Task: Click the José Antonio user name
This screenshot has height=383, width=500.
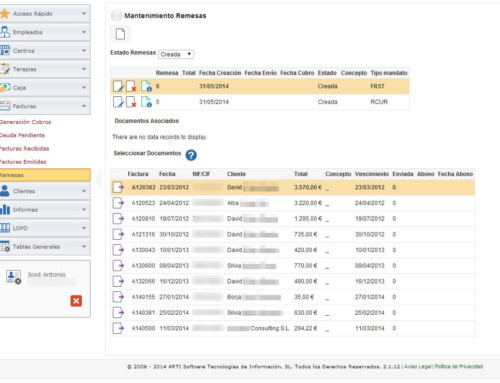Action: [46, 275]
